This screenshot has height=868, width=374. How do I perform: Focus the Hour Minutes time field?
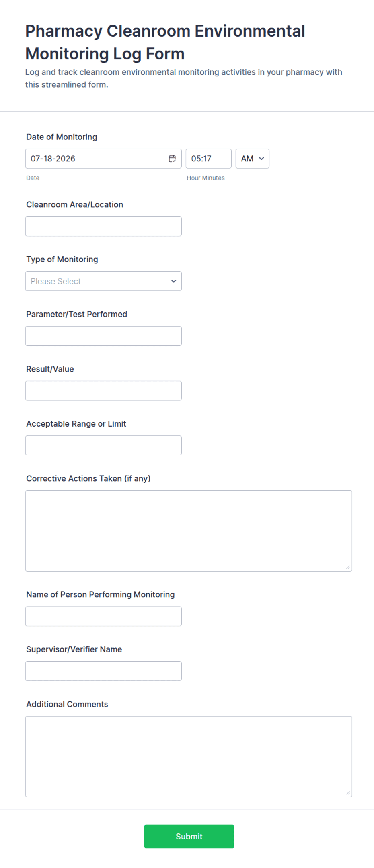click(208, 159)
